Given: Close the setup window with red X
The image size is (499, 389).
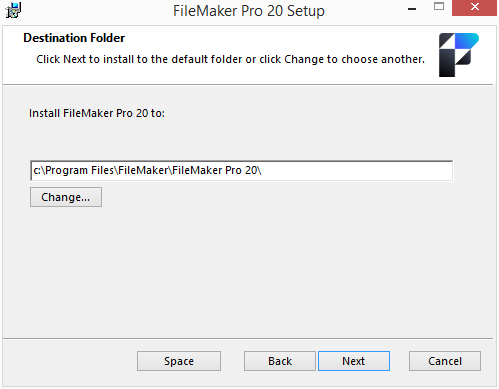Looking at the screenshot, I should pos(474,7).
